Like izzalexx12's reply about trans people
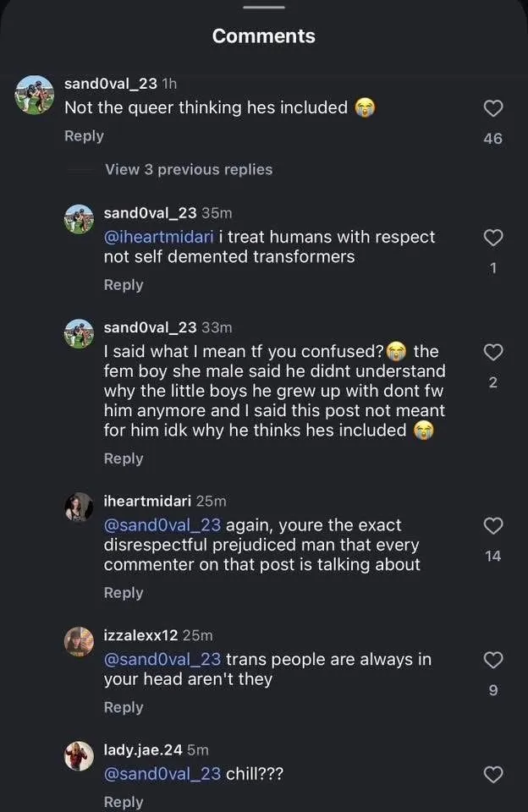The height and width of the screenshot is (812, 528). 492,660
